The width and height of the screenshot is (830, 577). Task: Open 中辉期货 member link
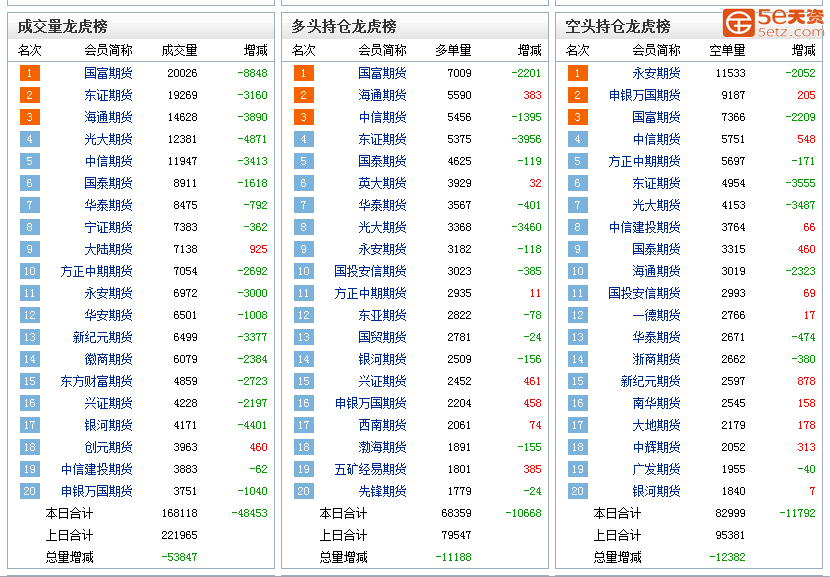pos(656,447)
